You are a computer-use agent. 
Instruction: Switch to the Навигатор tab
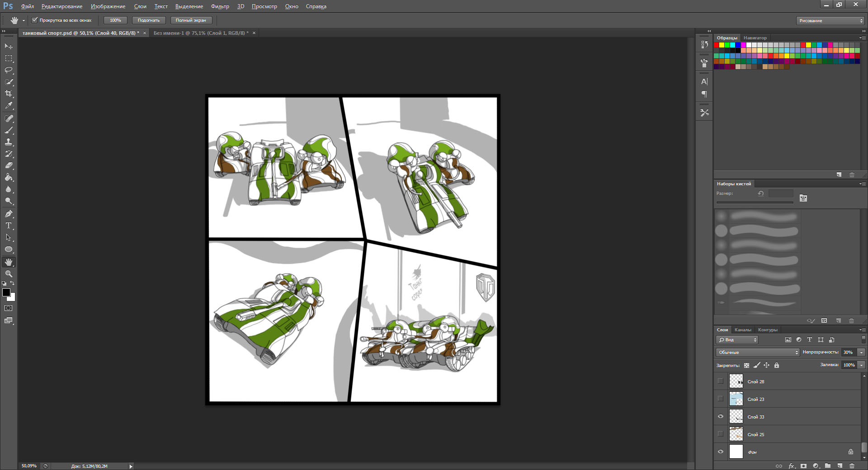[x=755, y=38]
